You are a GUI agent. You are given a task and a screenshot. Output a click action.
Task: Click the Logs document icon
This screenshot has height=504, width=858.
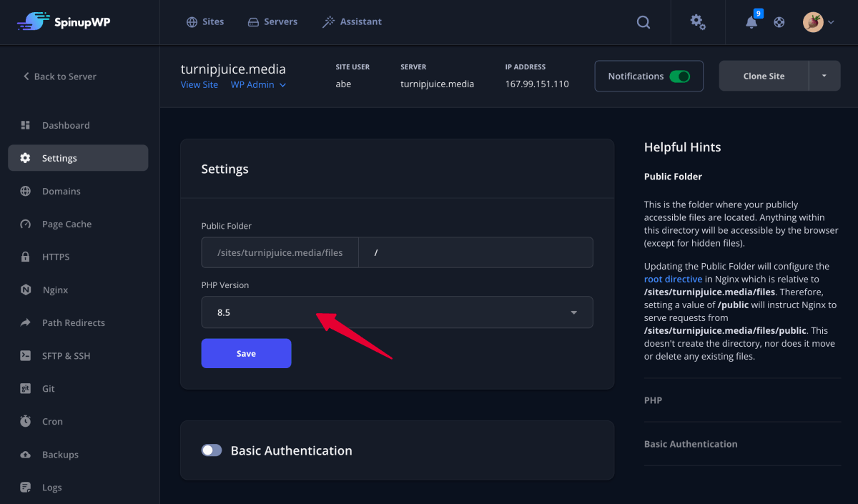[x=26, y=487]
